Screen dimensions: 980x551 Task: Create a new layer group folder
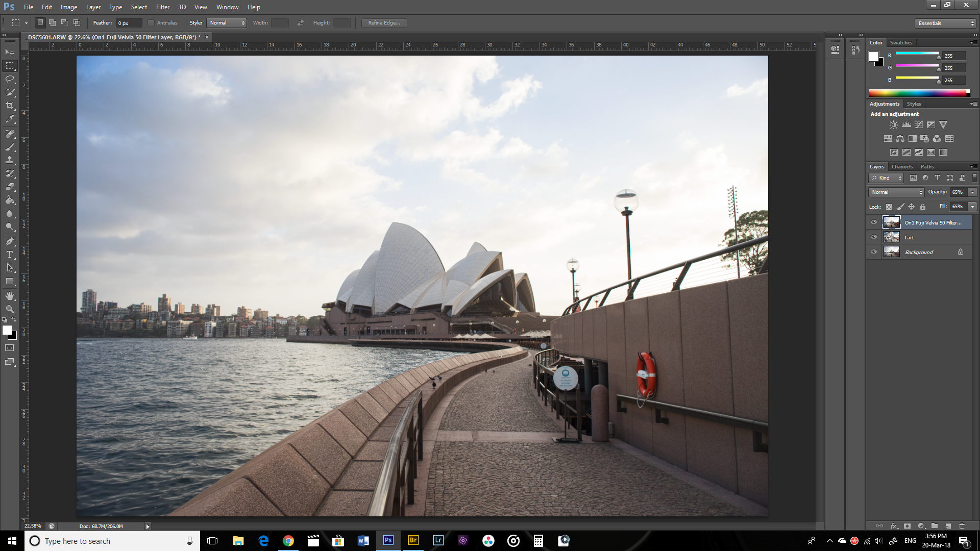(935, 526)
